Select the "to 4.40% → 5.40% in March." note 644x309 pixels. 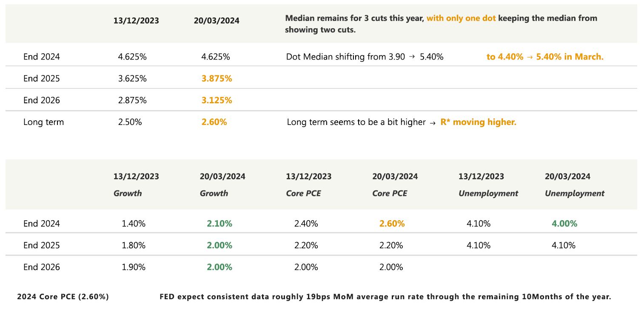pyautogui.click(x=545, y=57)
